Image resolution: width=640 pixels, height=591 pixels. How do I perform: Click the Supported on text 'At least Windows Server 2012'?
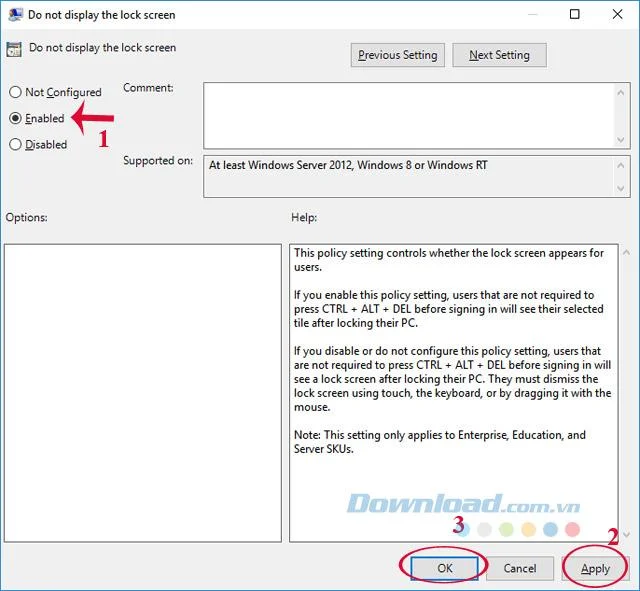coord(280,165)
